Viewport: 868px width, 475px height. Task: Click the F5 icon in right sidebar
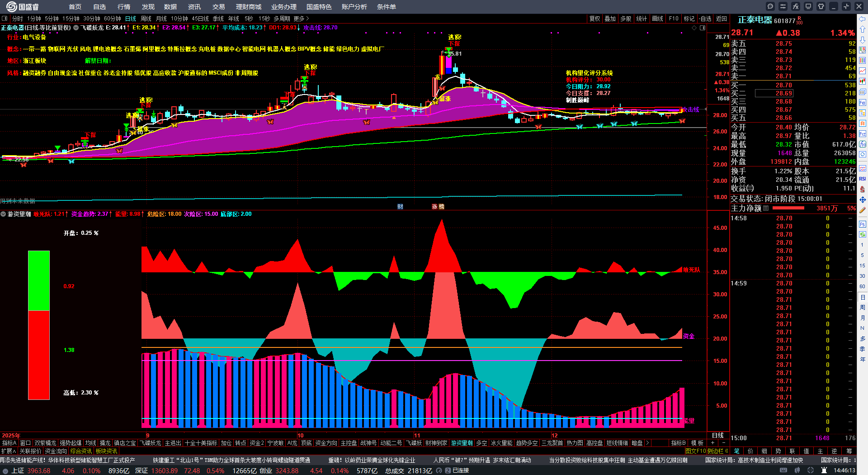tap(863, 224)
